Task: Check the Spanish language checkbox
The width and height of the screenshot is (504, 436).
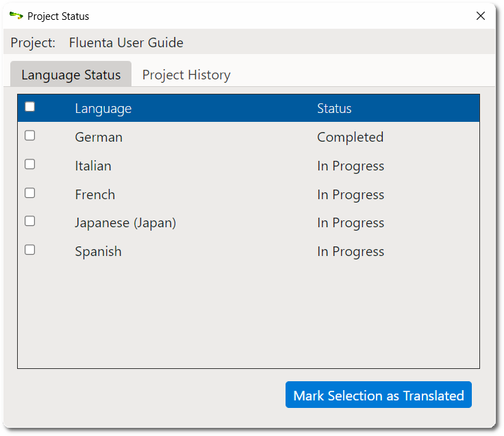Action: [30, 250]
